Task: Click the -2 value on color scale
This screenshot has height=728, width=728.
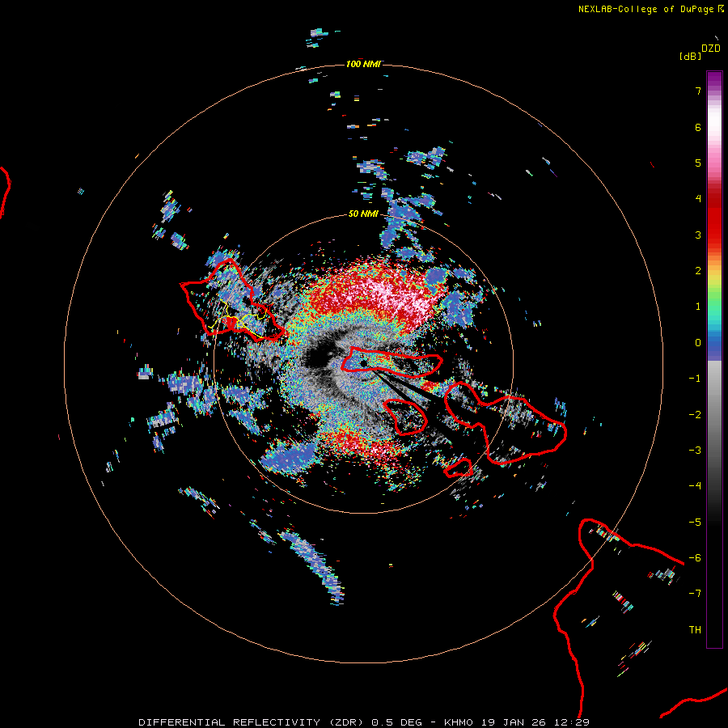Action: (695, 415)
